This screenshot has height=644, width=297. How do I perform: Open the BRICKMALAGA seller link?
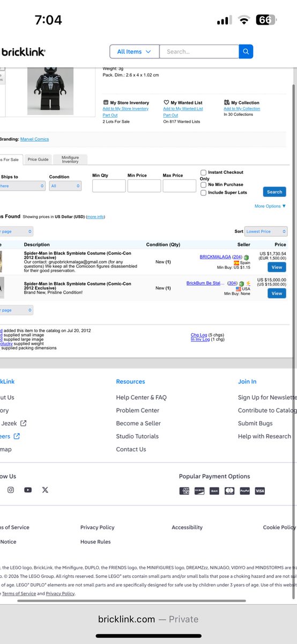[x=216, y=257]
